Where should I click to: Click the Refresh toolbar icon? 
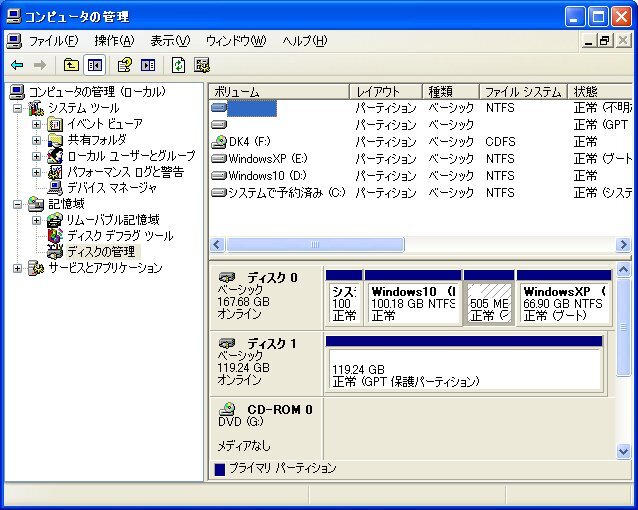coord(178,65)
